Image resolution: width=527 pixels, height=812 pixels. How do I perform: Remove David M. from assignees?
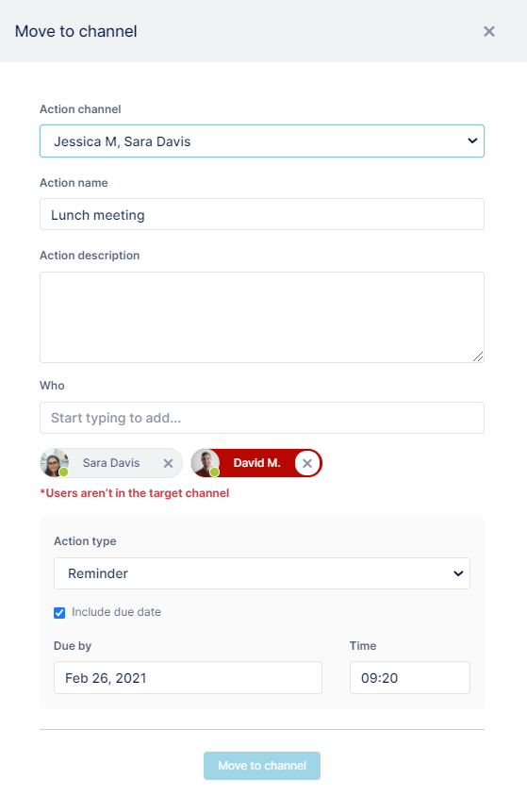[x=307, y=463]
